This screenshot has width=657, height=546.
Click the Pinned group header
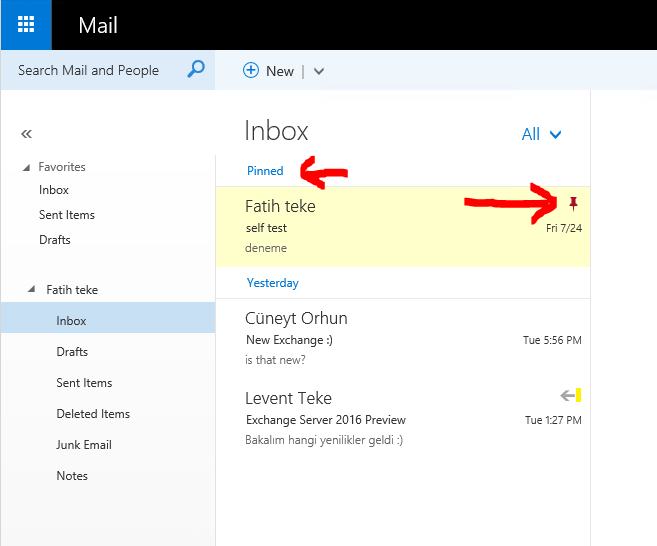265,171
